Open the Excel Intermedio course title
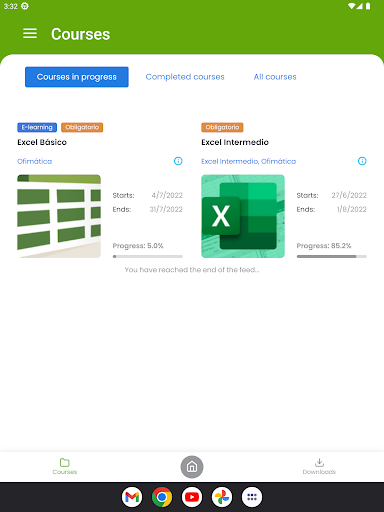This screenshot has width=384, height=512. point(235,142)
